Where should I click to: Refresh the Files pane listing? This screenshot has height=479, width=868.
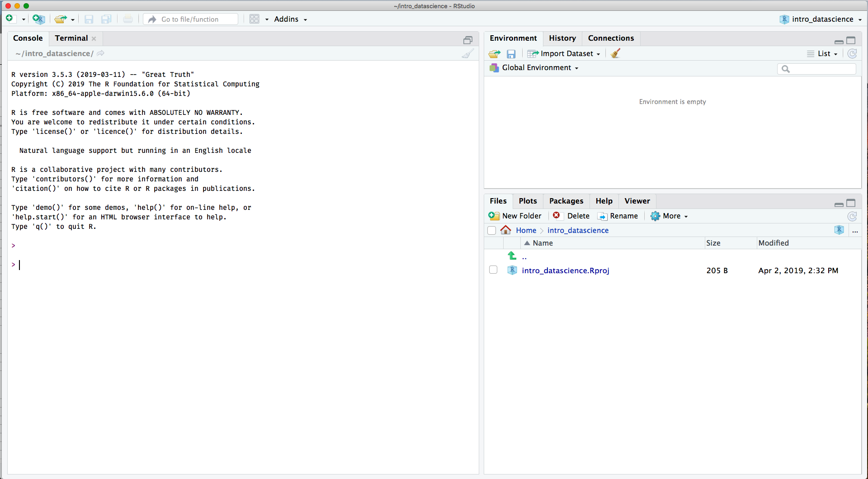(852, 217)
